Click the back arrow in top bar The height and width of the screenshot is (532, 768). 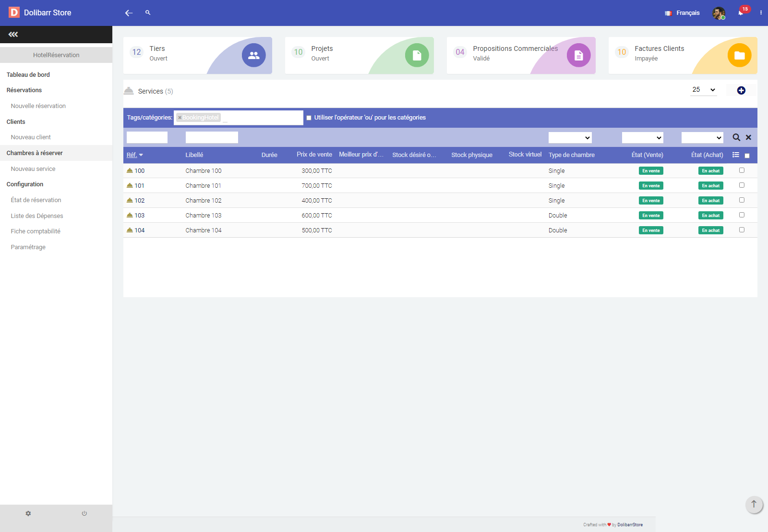(x=129, y=13)
